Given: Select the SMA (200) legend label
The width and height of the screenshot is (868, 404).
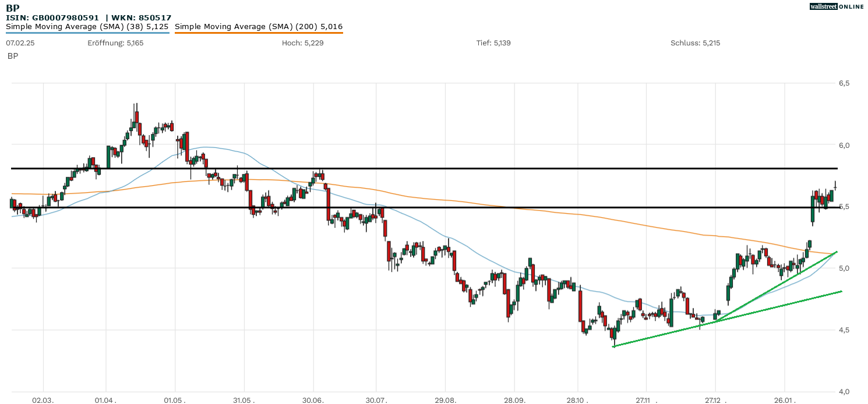Looking at the screenshot, I should point(259,26).
